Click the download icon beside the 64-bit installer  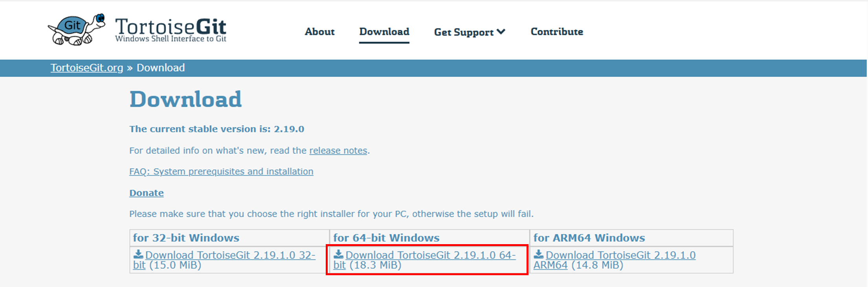pyautogui.click(x=338, y=254)
